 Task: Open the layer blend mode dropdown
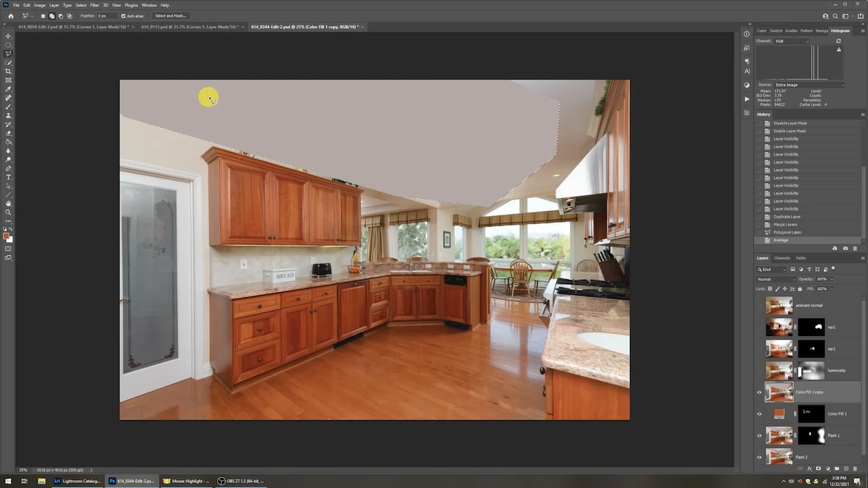775,279
